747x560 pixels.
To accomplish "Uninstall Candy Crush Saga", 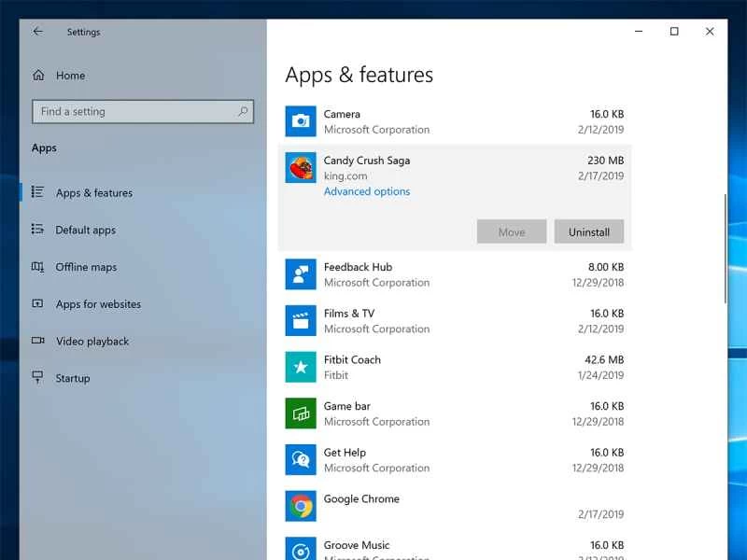I will coord(589,231).
